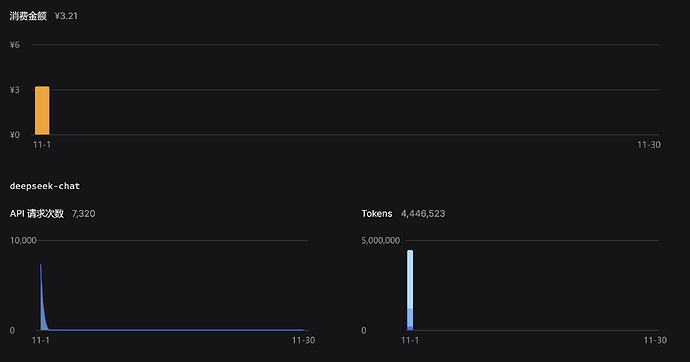Click '11-30' under the spending chart

pyautogui.click(x=649, y=145)
